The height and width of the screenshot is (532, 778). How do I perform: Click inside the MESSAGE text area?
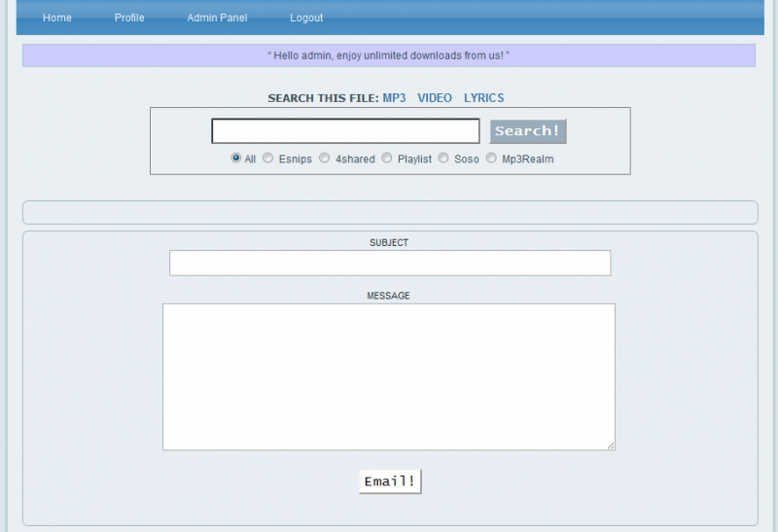coord(389,376)
